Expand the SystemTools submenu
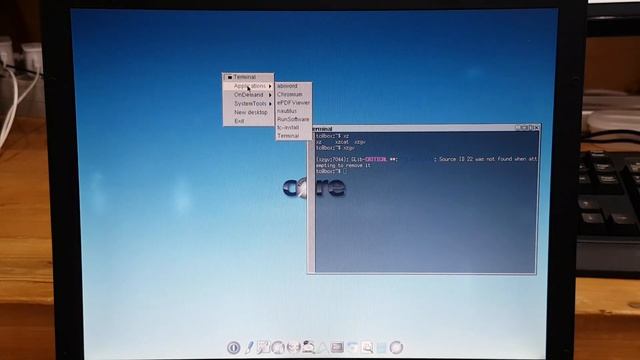The width and height of the screenshot is (640, 360). [249, 104]
